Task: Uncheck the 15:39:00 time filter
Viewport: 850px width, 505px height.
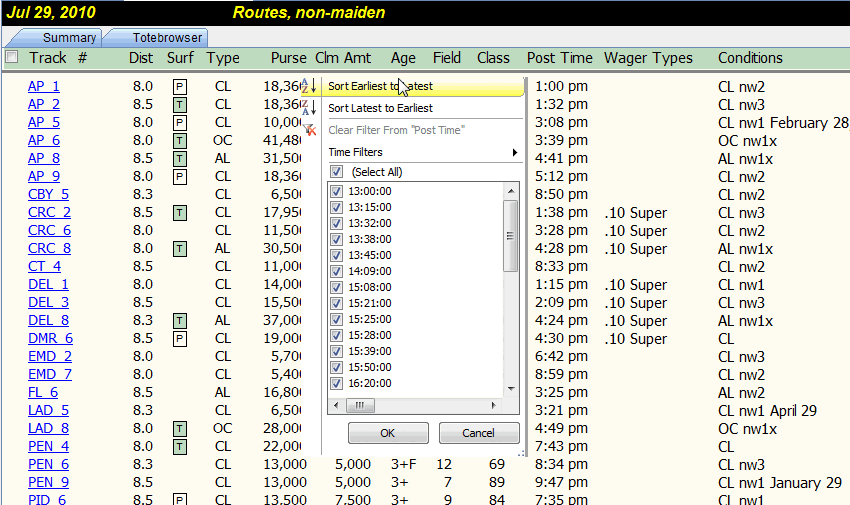Action: (336, 351)
